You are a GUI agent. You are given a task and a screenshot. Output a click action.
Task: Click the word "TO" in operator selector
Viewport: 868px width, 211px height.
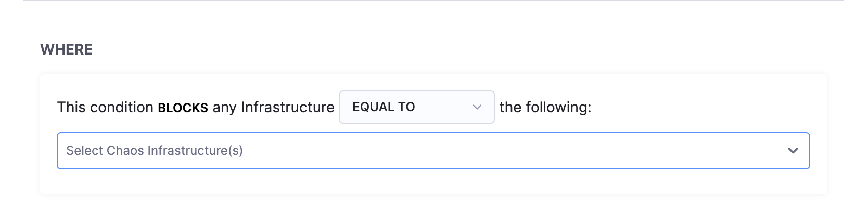406,107
